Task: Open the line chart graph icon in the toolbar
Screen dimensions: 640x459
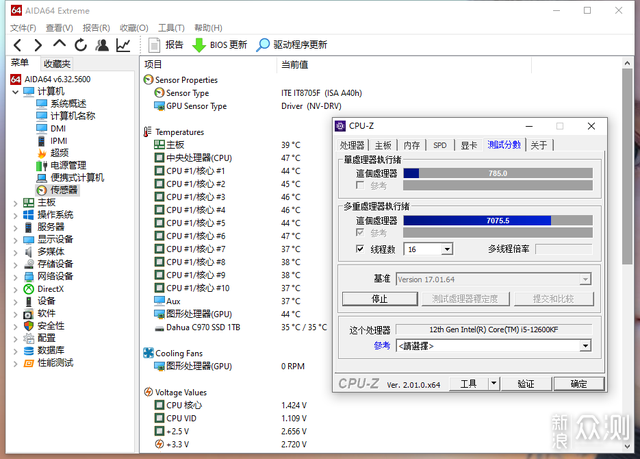Action: [x=123, y=45]
